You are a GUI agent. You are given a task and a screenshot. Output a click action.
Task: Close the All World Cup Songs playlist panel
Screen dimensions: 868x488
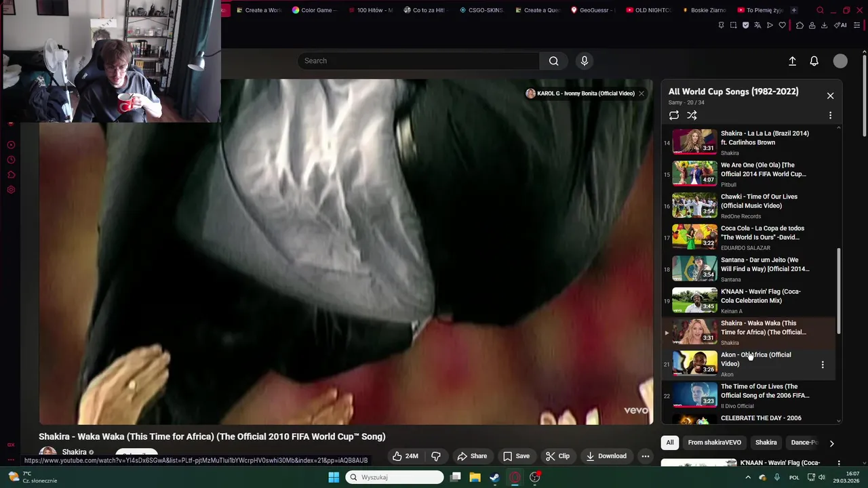tap(830, 96)
